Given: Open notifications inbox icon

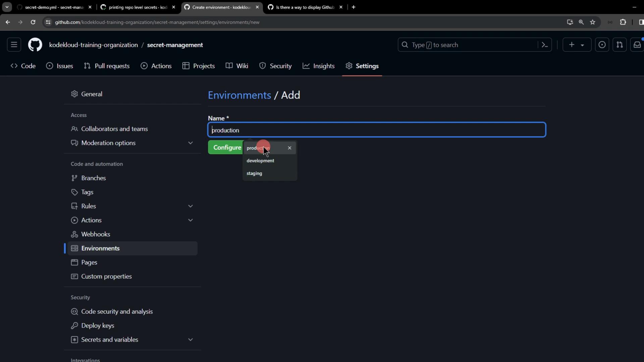Looking at the screenshot, I should pyautogui.click(x=637, y=45).
